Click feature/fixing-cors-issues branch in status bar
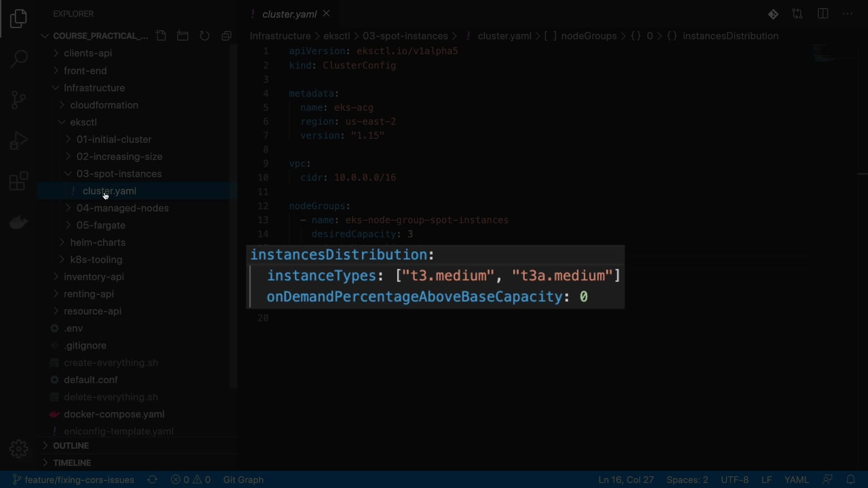Screen dimensions: 868x488 pos(79,480)
